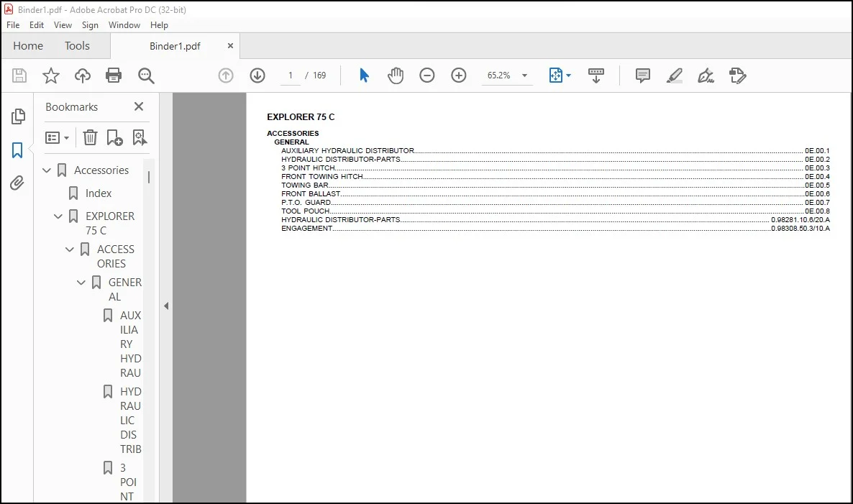Close the Bookmarks panel

click(x=139, y=106)
